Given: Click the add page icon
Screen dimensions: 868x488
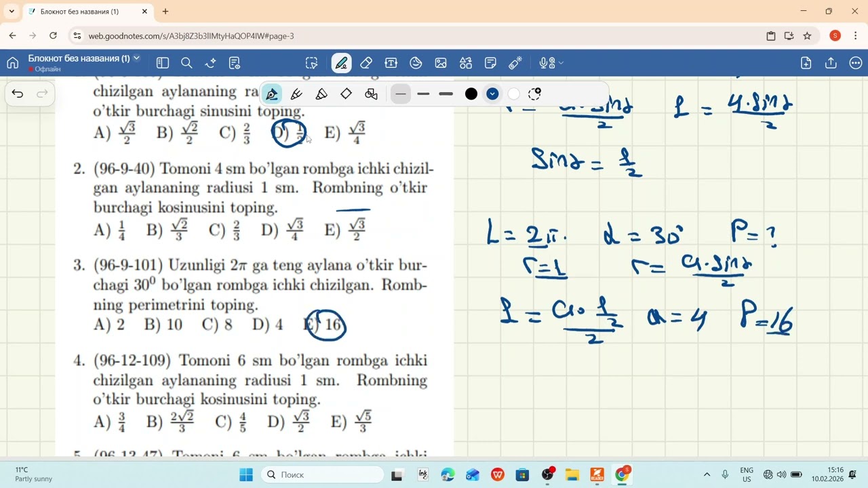Looking at the screenshot, I should pos(806,63).
